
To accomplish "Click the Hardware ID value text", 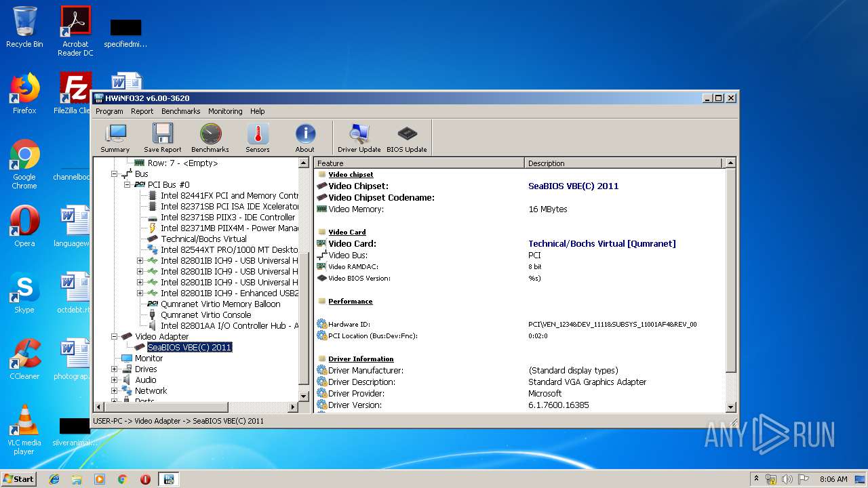I will (612, 325).
